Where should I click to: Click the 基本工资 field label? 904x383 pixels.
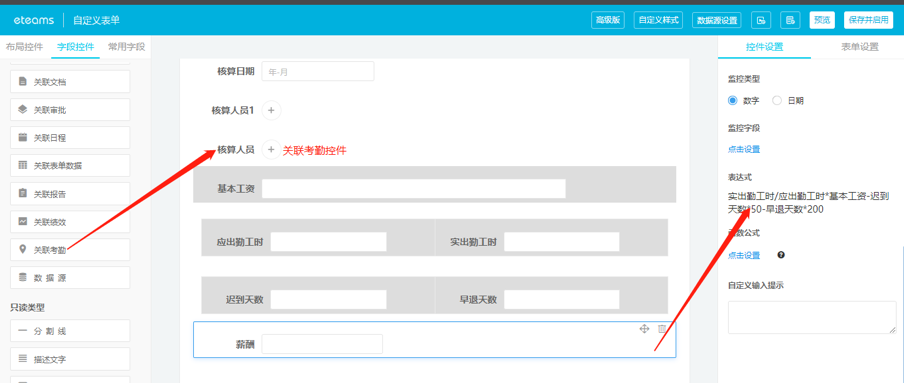click(236, 189)
